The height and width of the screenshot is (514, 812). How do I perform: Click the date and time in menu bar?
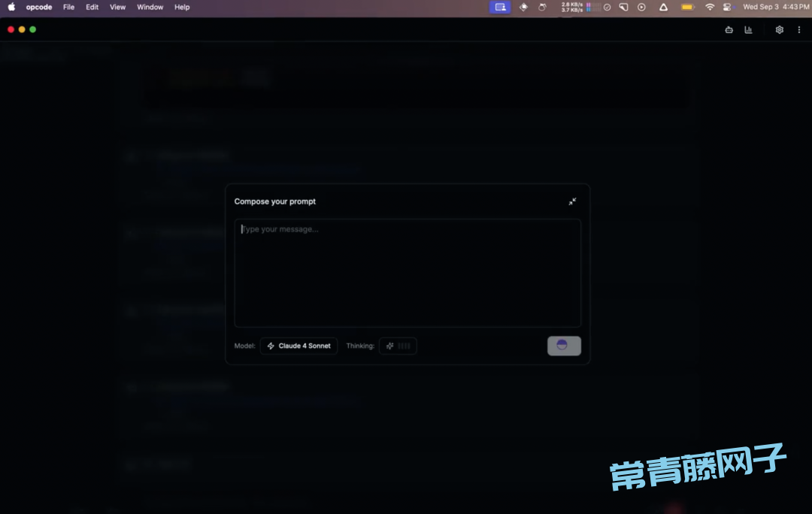(776, 7)
